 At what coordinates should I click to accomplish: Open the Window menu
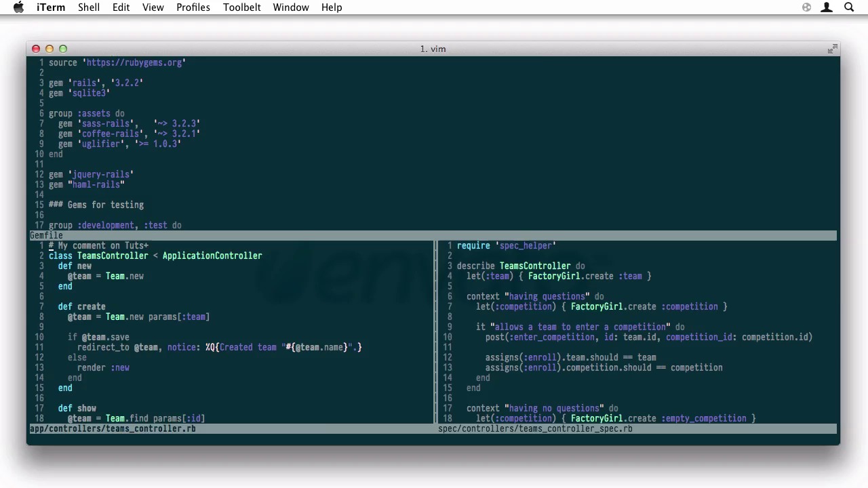pyautogui.click(x=291, y=7)
